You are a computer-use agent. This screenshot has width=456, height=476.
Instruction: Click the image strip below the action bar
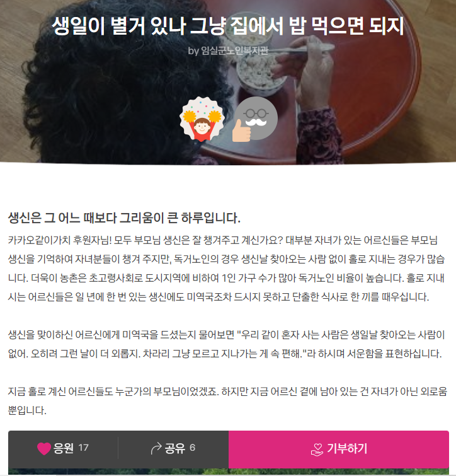[229, 472]
